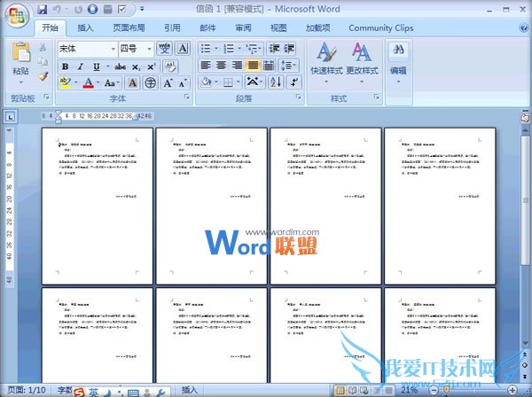Click the Paste icon
Viewport: 532px width, 397px height.
20,51
